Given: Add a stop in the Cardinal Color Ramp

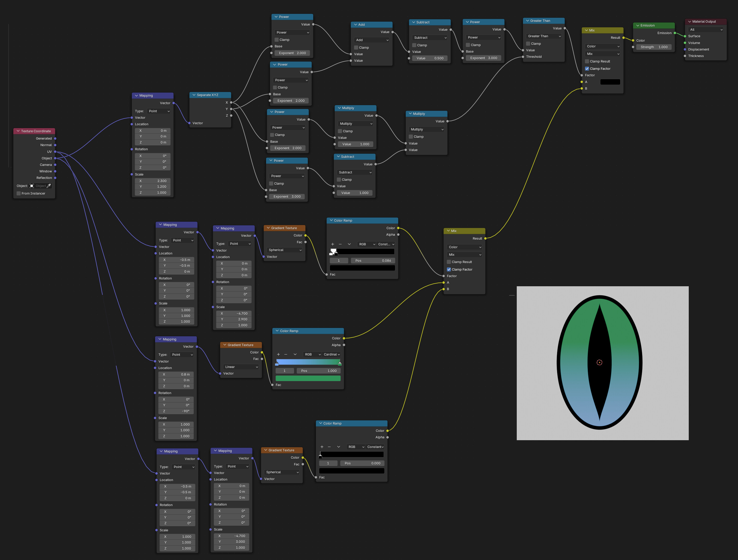Looking at the screenshot, I should [x=278, y=354].
